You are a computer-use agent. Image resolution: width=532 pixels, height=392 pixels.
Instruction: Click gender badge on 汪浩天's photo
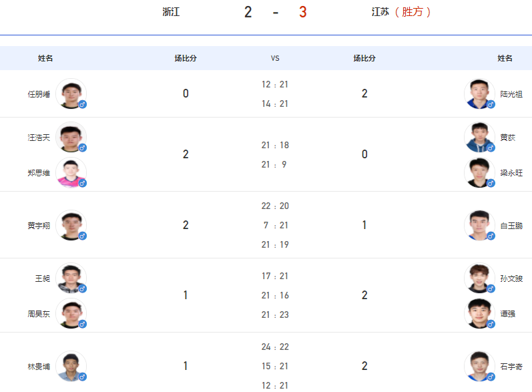[x=83, y=148]
